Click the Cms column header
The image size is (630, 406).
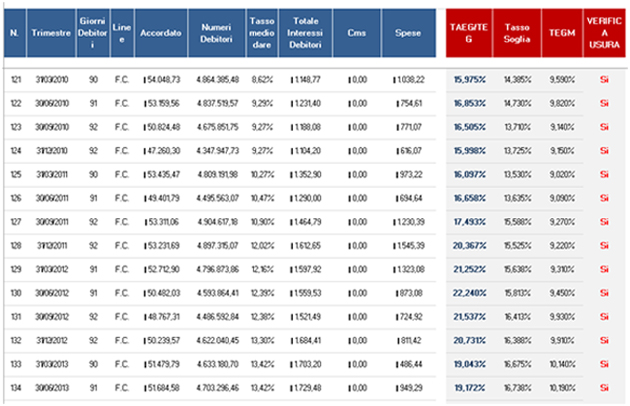coord(357,33)
